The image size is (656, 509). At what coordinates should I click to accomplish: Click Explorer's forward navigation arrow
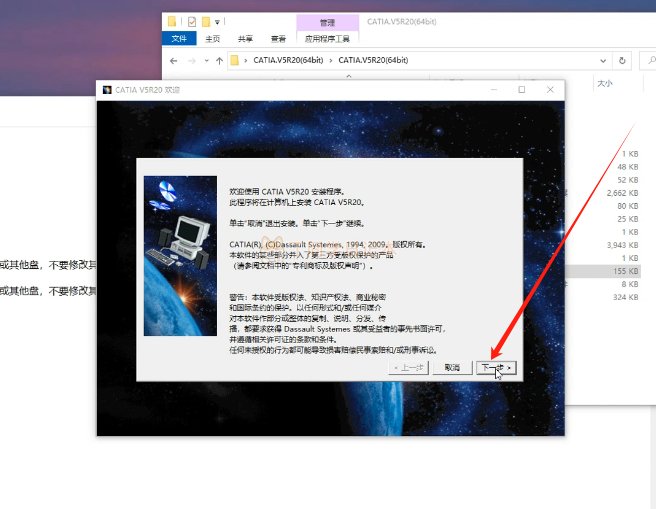click(193, 61)
